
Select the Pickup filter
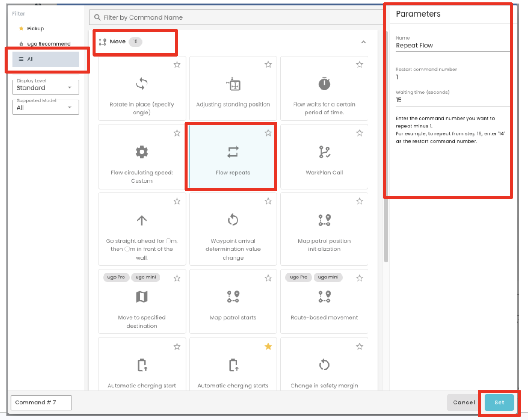coord(46,28)
